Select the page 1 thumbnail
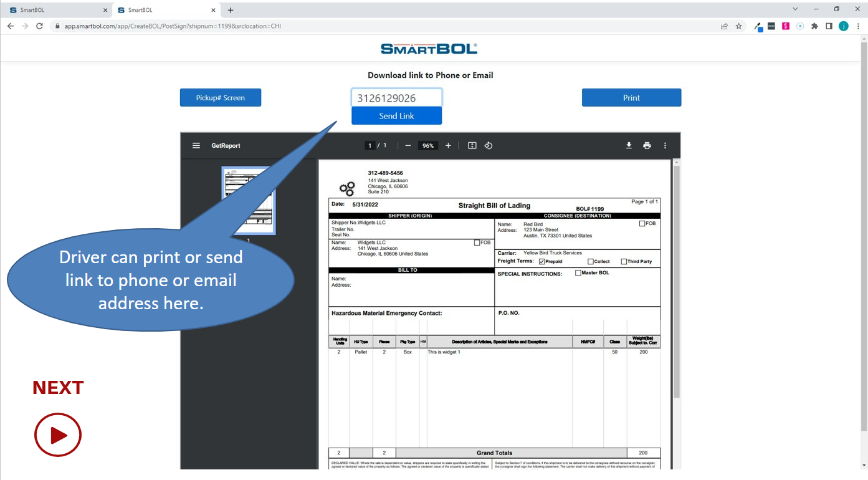Image resolution: width=868 pixels, height=480 pixels. coord(249,201)
